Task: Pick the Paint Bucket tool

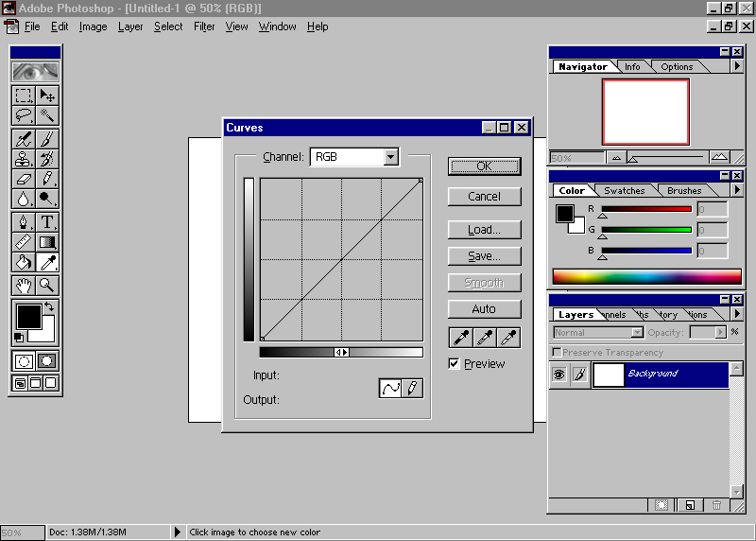Action: (x=23, y=262)
